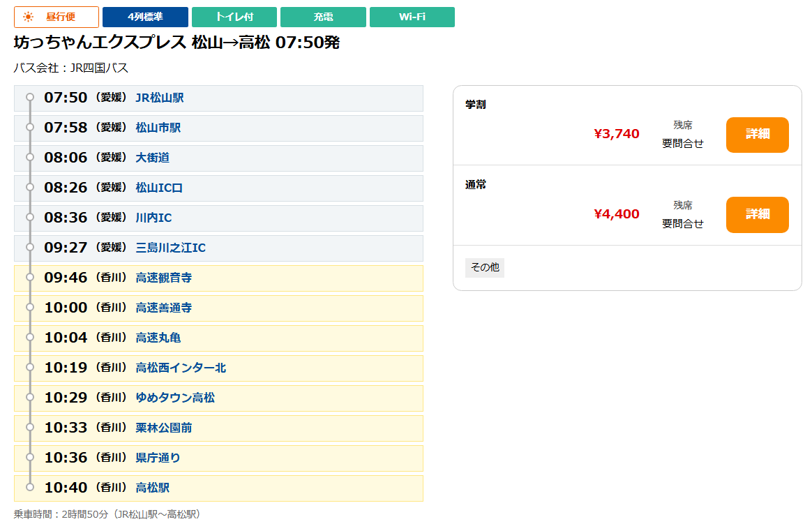Click the 10:19 time at 高松西インター北
The image size is (812, 524).
pyautogui.click(x=66, y=368)
